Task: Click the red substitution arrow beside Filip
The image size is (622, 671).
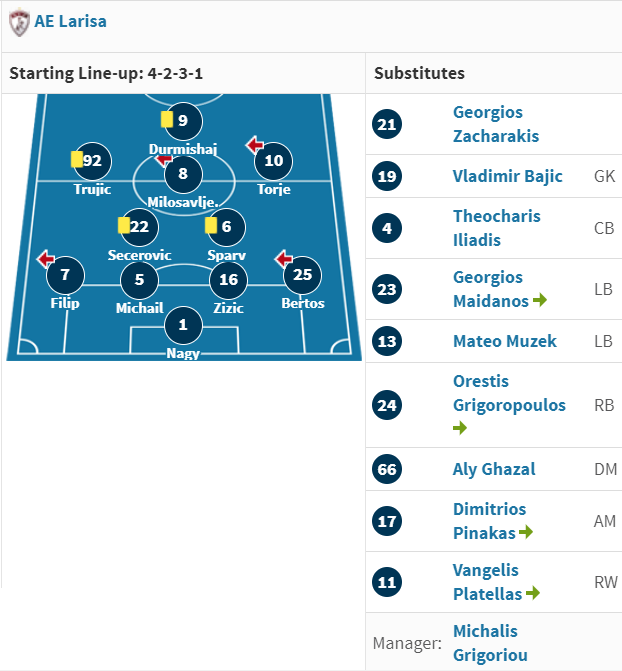Action: tap(46, 259)
